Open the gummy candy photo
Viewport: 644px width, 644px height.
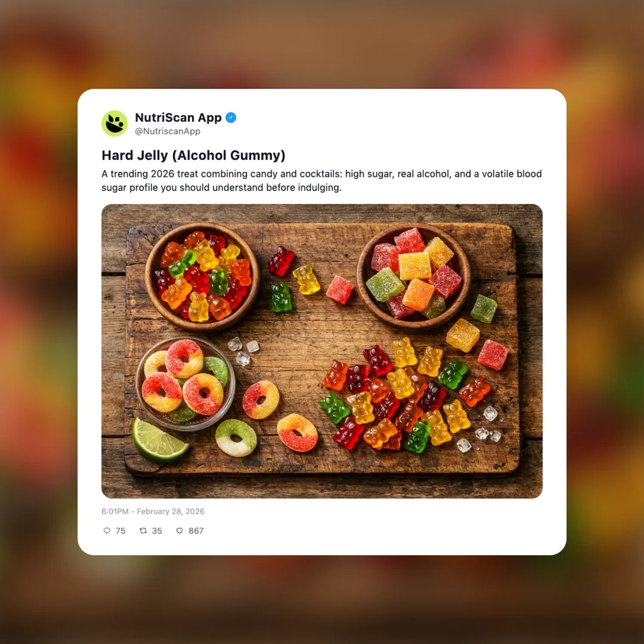tap(322, 351)
